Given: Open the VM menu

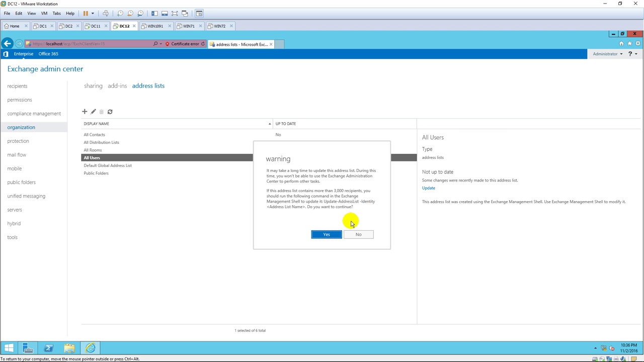Looking at the screenshot, I should (x=44, y=13).
